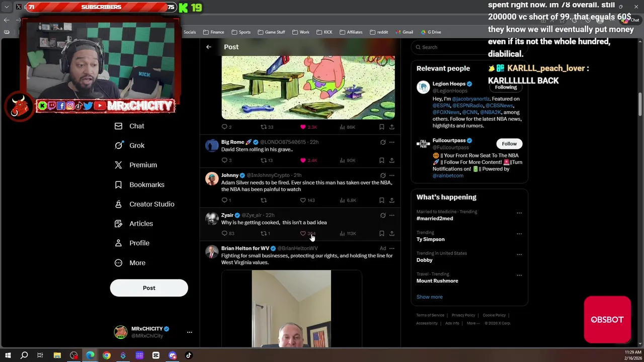The height and width of the screenshot is (362, 644).
Task: Share Zyair's reply
Action: click(x=392, y=233)
